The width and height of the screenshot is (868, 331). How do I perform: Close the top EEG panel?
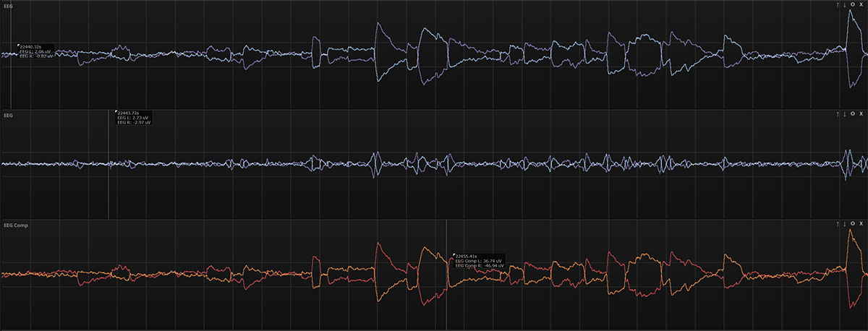861,4
